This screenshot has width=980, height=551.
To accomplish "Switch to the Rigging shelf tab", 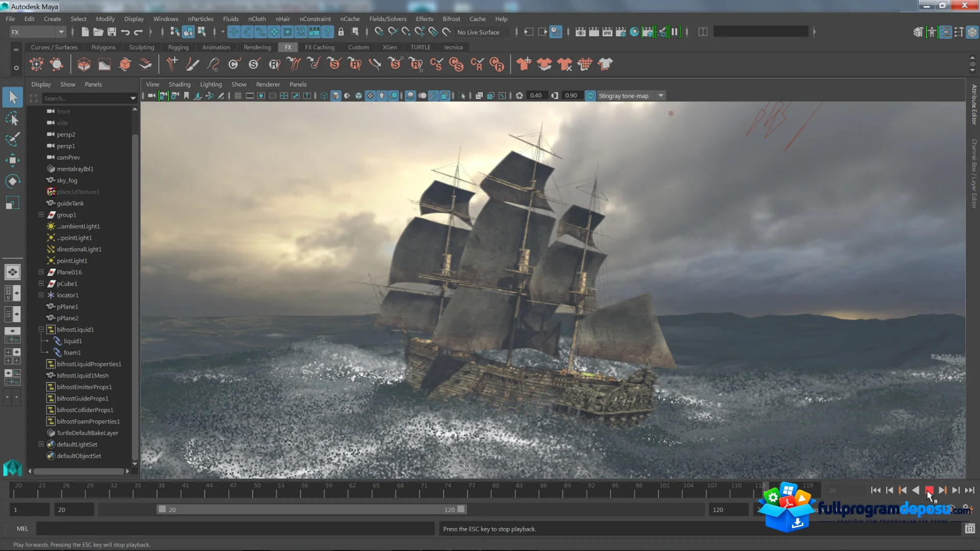I will (x=178, y=47).
